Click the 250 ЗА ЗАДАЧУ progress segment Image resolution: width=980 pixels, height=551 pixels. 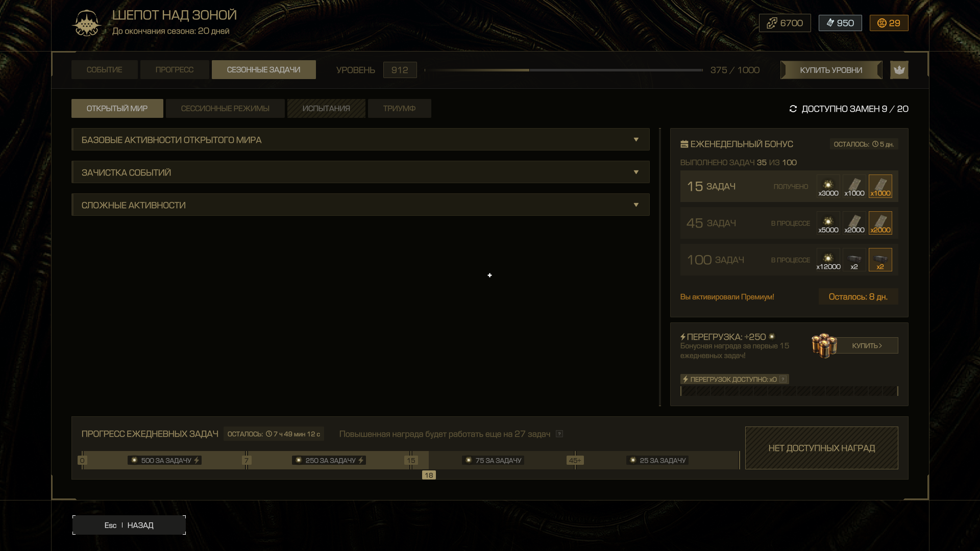pos(328,460)
